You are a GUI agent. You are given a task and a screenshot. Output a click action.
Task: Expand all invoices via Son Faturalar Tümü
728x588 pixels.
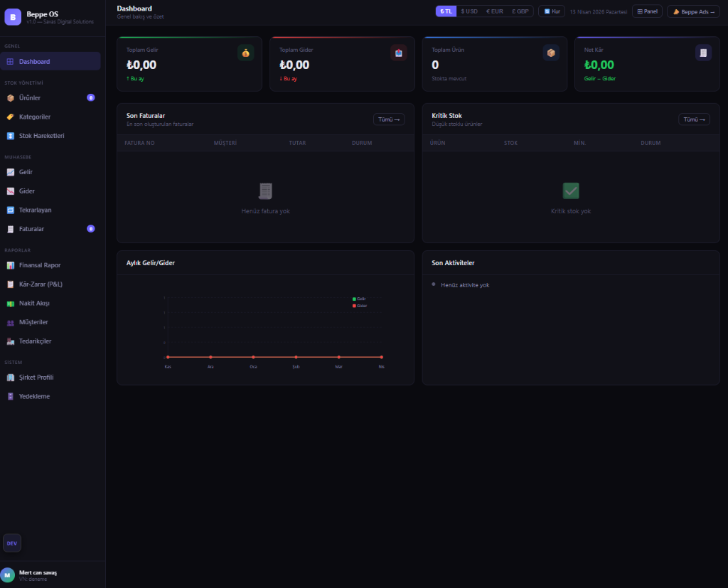[x=389, y=119]
